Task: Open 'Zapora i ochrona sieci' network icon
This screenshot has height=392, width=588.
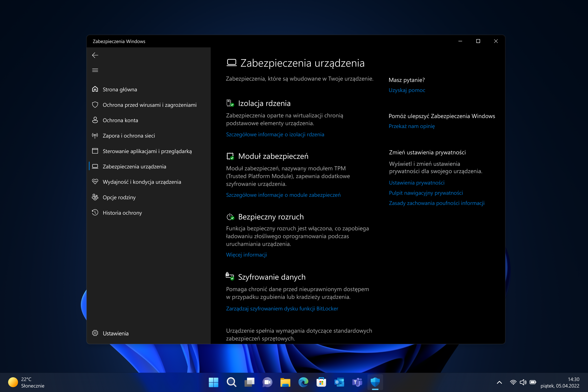Action: pos(95,135)
